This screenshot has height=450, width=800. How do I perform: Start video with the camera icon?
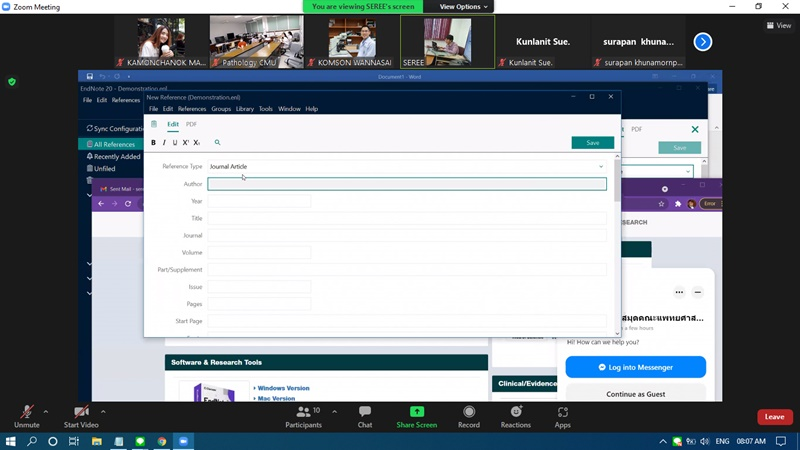coord(81,412)
